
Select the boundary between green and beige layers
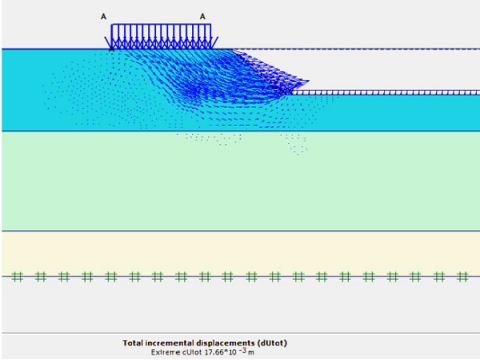[241, 231]
